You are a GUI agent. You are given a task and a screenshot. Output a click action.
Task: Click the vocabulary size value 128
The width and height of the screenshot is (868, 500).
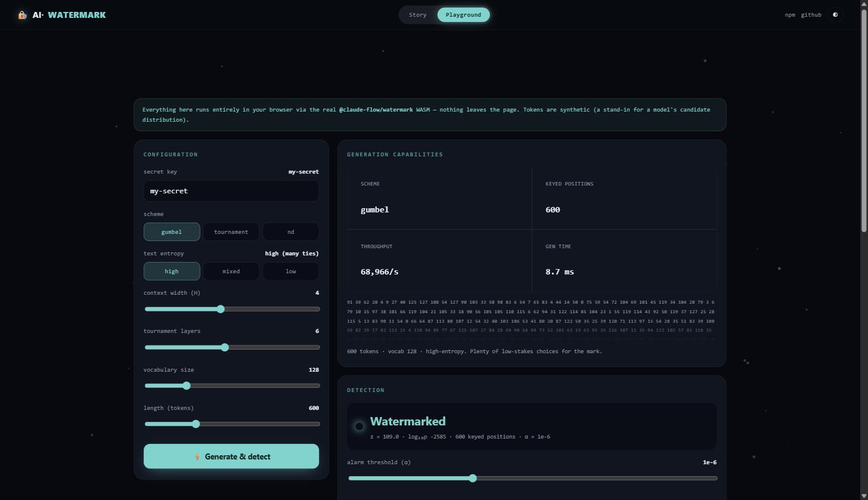314,370
